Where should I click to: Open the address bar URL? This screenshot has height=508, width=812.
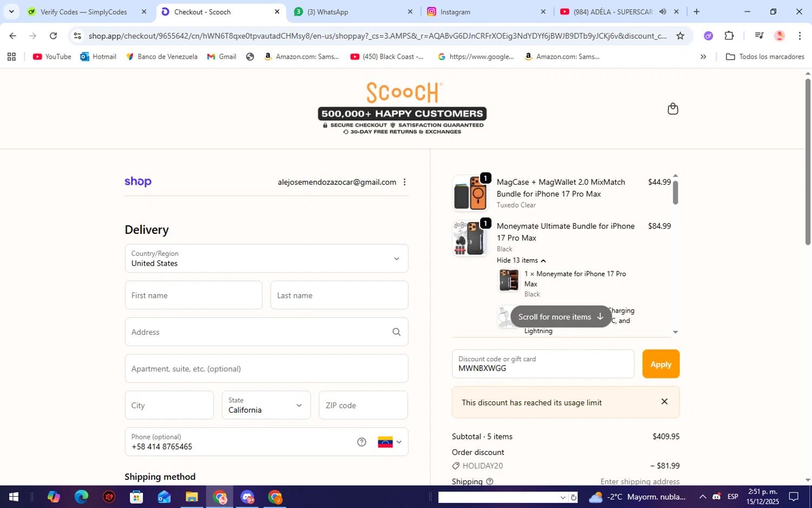pos(378,36)
